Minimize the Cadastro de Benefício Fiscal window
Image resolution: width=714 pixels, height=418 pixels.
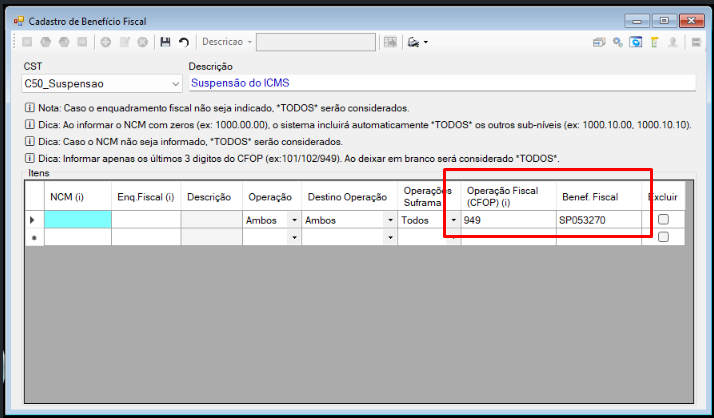(637, 21)
